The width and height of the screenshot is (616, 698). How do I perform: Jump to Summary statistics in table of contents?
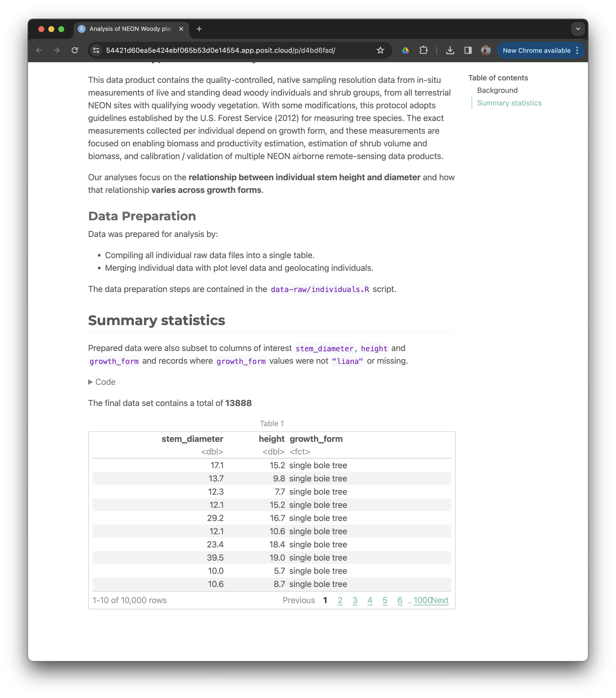click(x=509, y=103)
